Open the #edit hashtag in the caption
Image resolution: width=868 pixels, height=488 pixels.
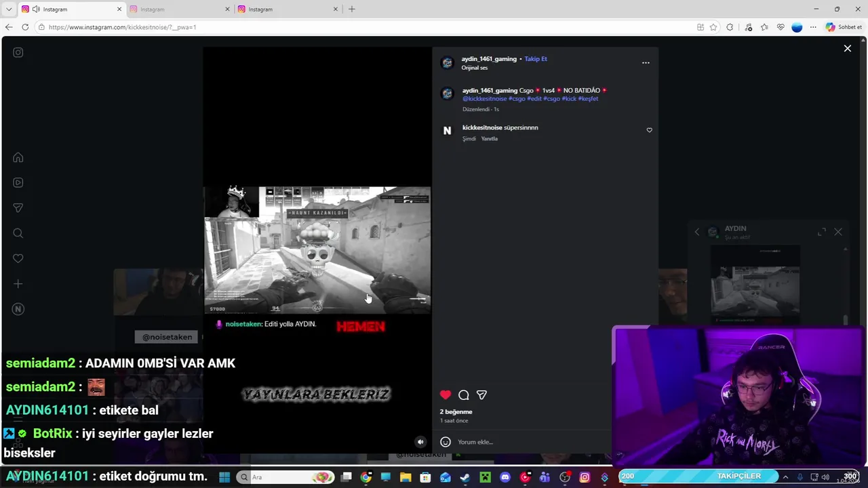click(x=534, y=99)
